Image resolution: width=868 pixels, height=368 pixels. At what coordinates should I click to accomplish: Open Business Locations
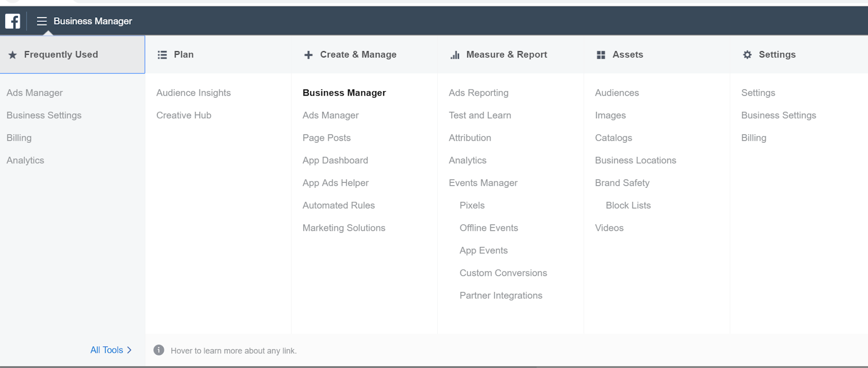636,160
